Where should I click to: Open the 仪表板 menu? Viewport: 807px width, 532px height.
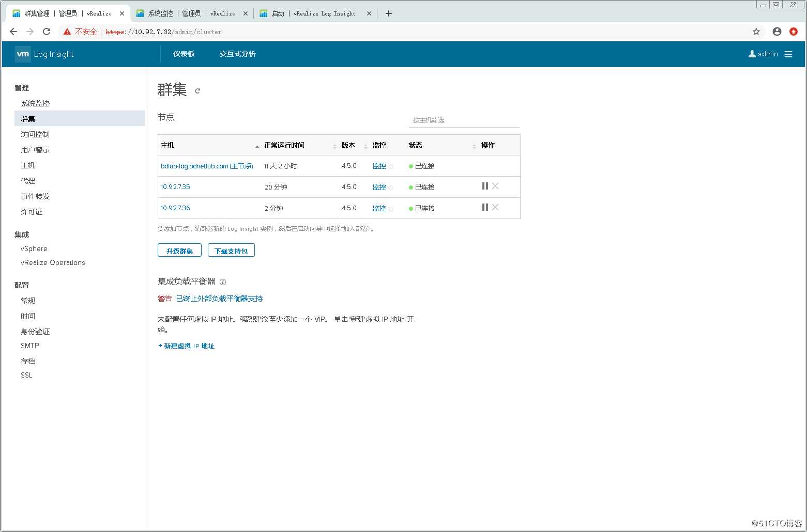pos(184,54)
